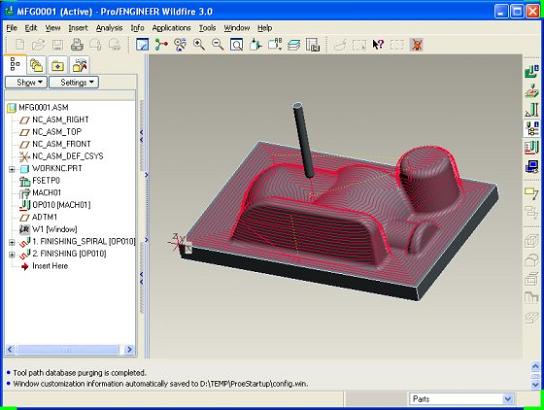This screenshot has height=410, width=544.
Task: Open the Help menu
Action: (x=265, y=28)
